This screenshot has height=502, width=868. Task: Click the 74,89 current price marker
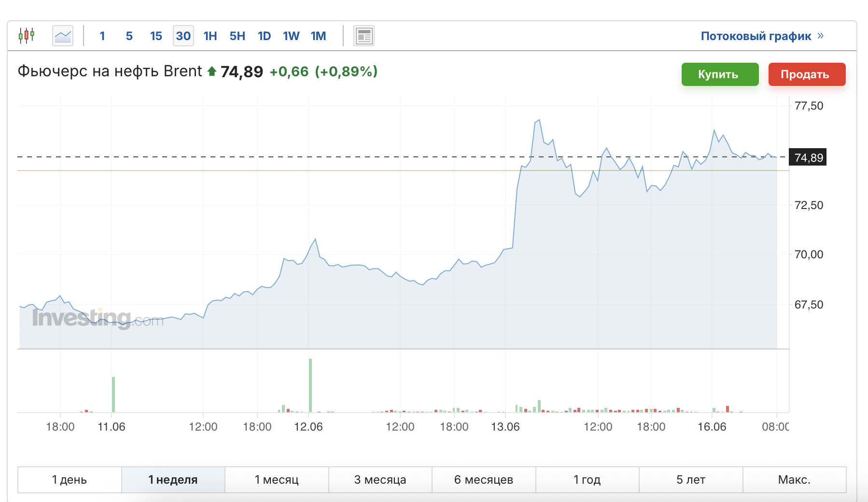808,157
